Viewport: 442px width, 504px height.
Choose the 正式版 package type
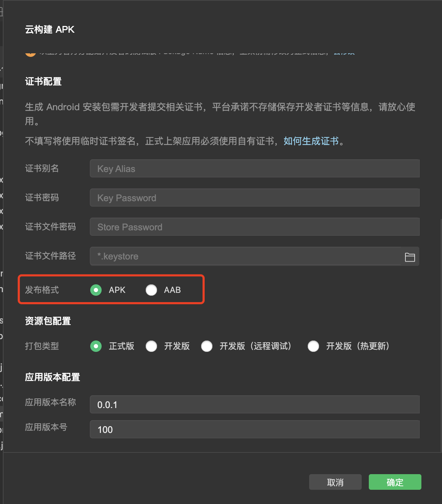(x=96, y=346)
